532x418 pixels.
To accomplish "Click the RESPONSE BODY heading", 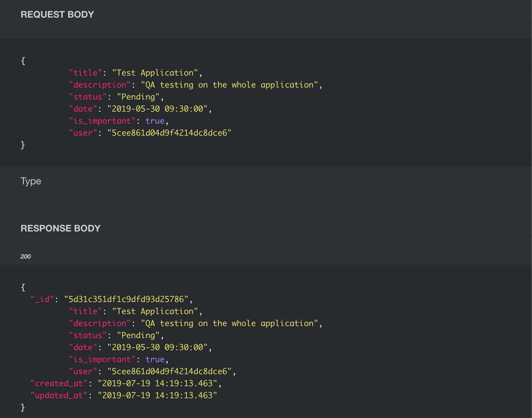I will pos(61,228).
